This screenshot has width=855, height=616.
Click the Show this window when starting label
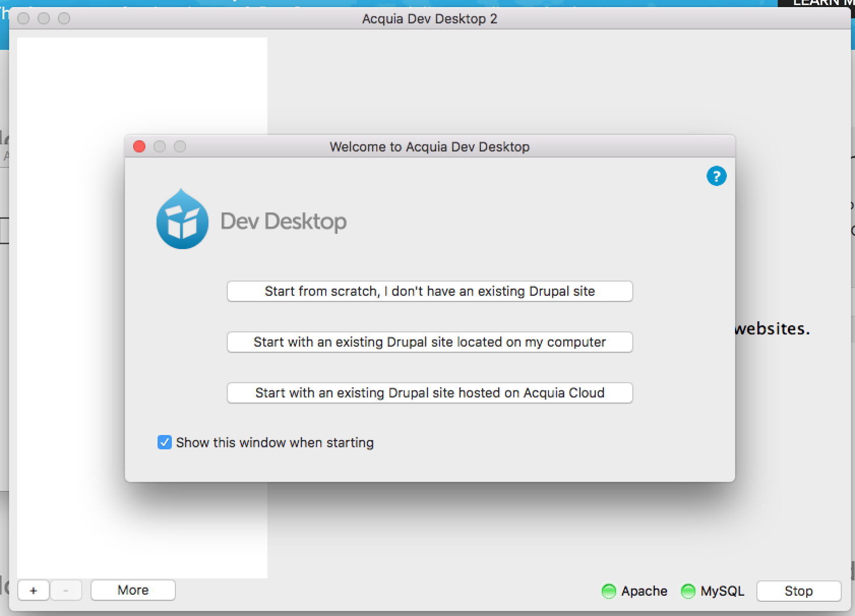point(275,443)
